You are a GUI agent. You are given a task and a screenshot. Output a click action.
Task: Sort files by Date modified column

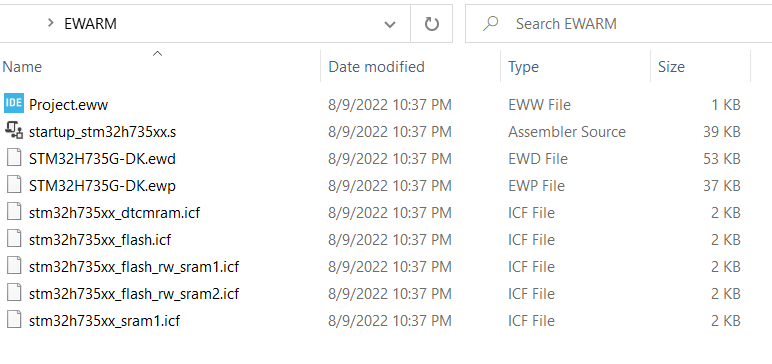click(376, 66)
